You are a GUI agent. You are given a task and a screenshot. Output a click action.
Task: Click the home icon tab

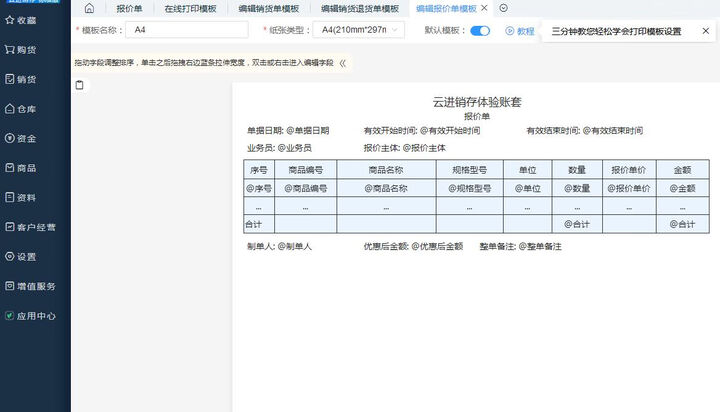pyautogui.click(x=89, y=8)
